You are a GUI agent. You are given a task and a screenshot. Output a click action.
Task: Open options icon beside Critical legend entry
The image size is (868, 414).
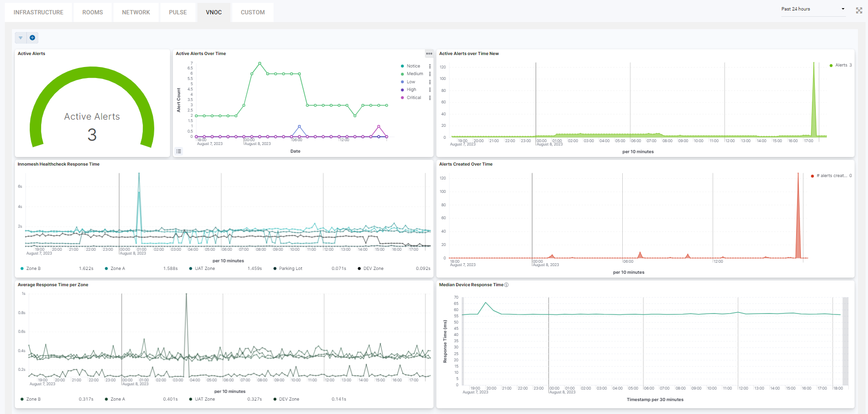430,98
